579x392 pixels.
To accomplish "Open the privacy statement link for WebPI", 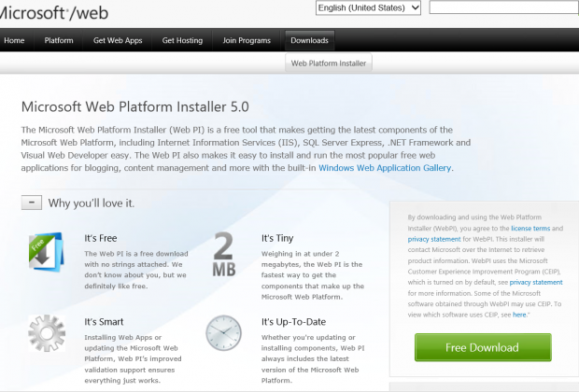I will (x=434, y=239).
